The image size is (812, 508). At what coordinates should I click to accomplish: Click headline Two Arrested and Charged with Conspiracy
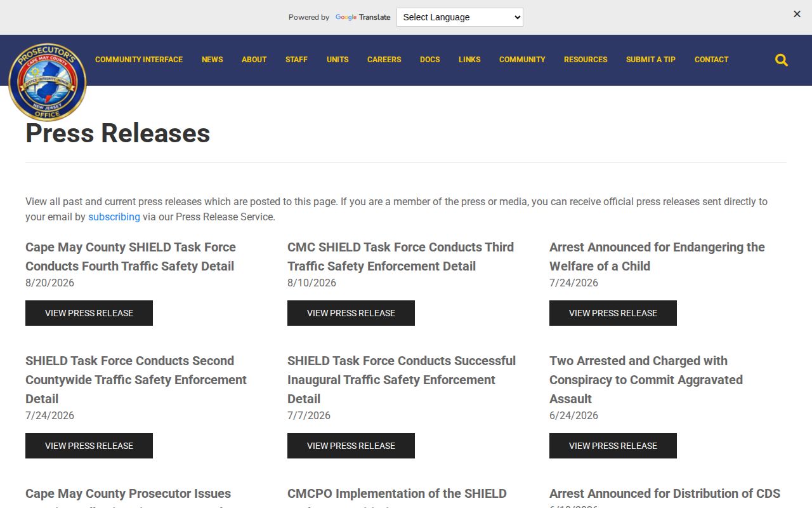coord(646,380)
